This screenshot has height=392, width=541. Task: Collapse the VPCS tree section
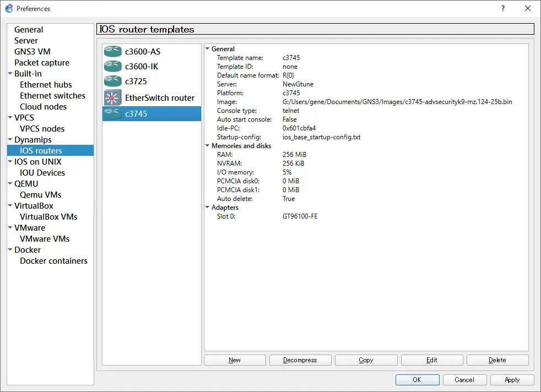10,118
